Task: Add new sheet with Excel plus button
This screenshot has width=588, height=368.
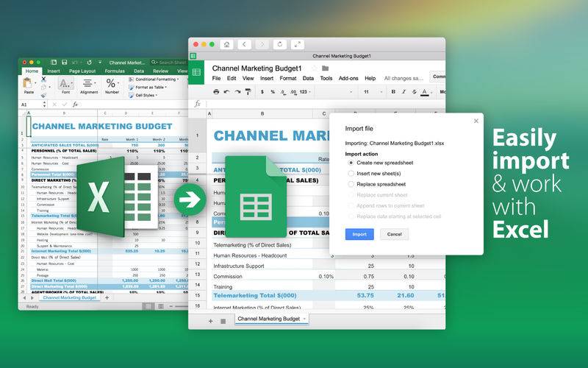Action: [x=107, y=297]
